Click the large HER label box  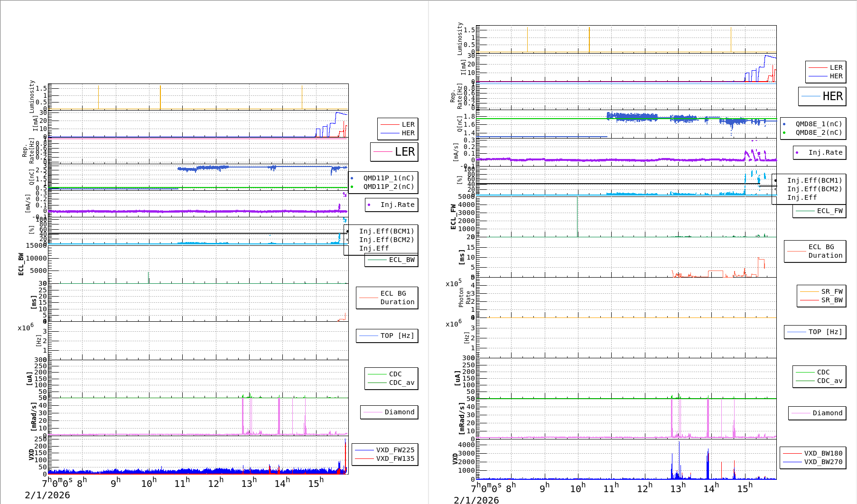[822, 96]
